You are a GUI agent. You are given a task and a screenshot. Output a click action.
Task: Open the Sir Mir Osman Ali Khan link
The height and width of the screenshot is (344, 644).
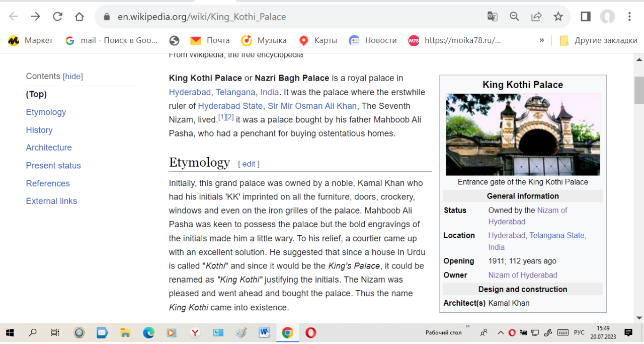pyautogui.click(x=312, y=106)
